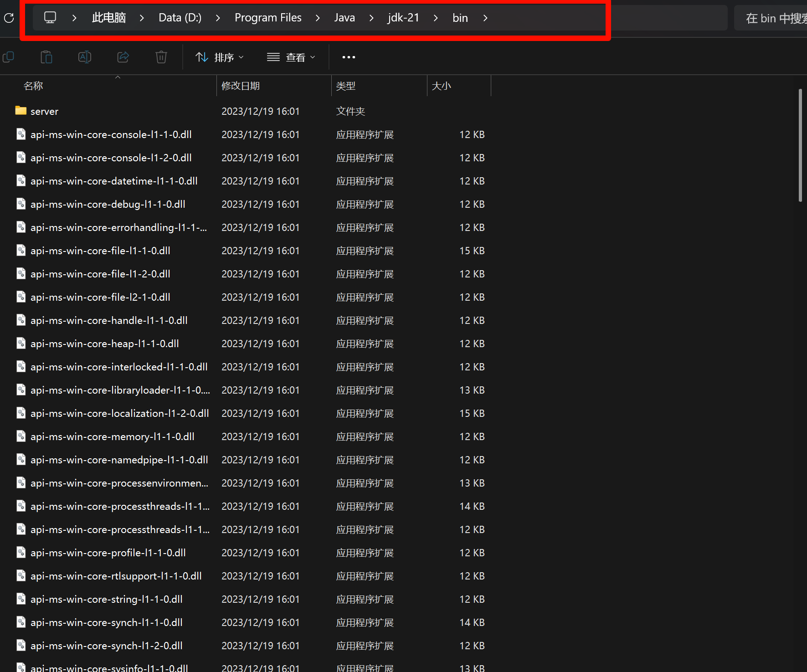Jump to Data (D:) drive breadcrumb
The height and width of the screenshot is (672, 807).
point(180,18)
